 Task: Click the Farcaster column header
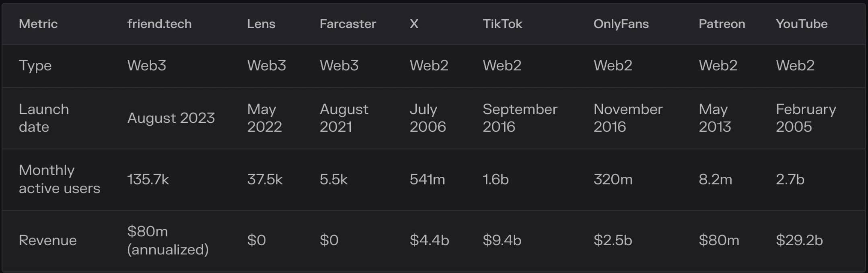(348, 24)
